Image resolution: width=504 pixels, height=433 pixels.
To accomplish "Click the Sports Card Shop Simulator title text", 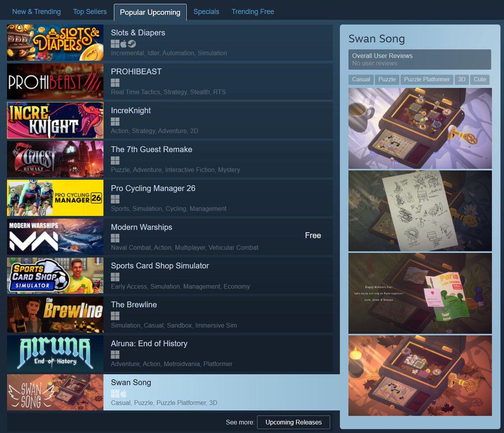I will (160, 266).
